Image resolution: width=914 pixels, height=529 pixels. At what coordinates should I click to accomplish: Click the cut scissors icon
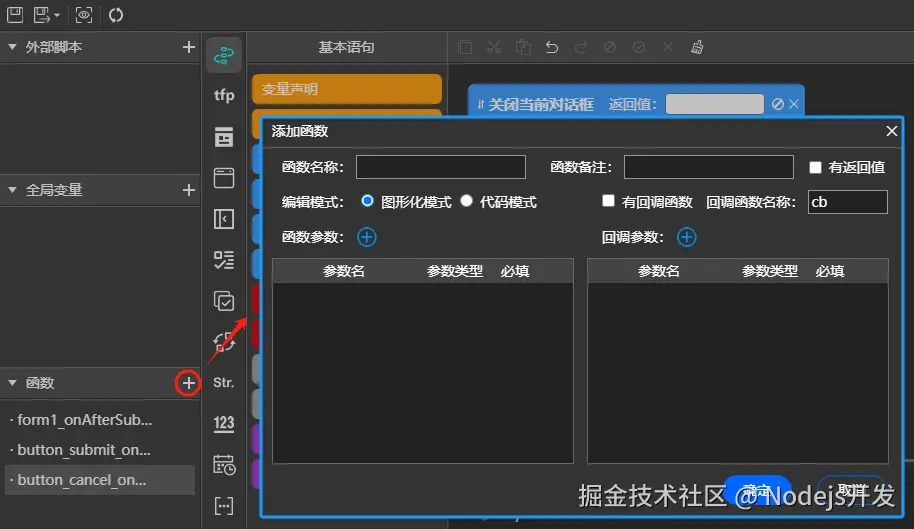[x=494, y=47]
